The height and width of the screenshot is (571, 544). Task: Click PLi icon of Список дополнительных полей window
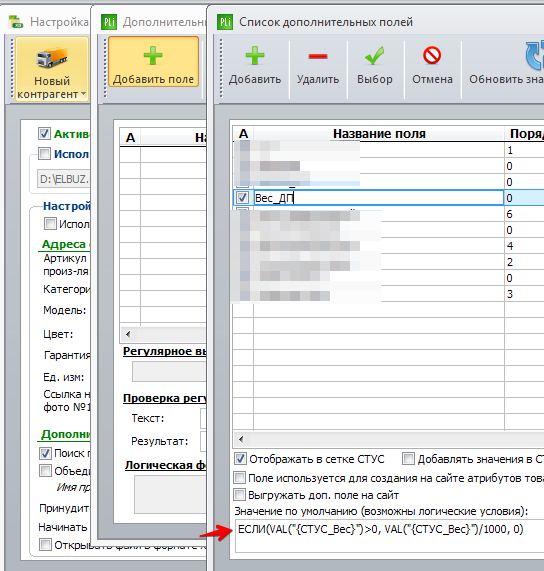[225, 22]
